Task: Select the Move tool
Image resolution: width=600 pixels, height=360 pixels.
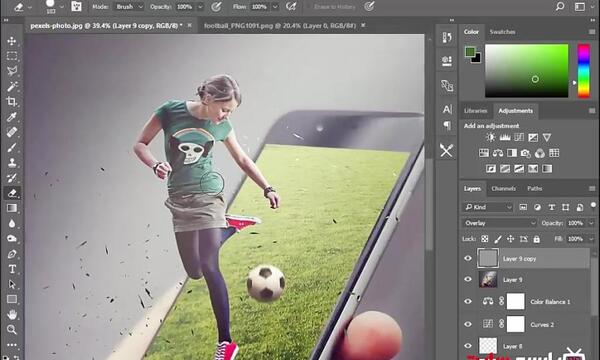Action: point(12,41)
